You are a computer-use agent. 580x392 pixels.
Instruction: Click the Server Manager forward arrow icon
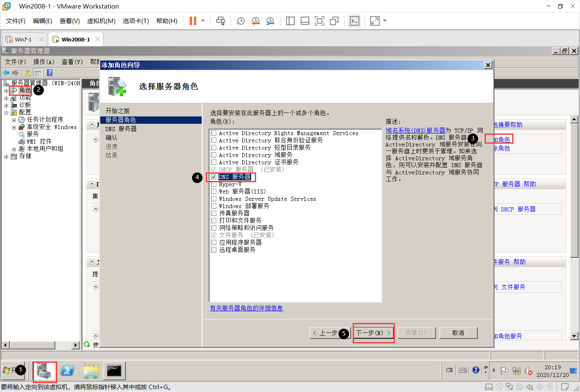point(15,73)
